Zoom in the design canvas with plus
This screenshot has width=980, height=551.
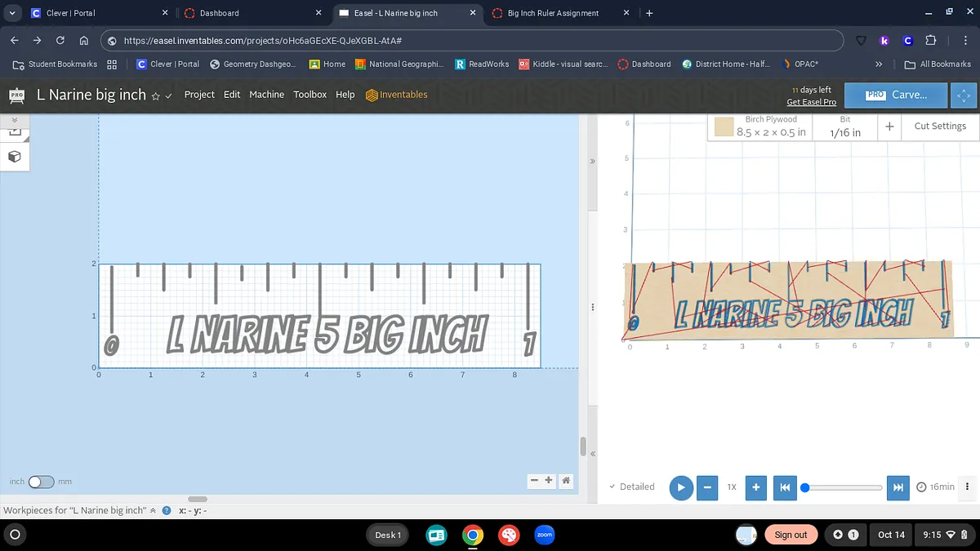549,481
